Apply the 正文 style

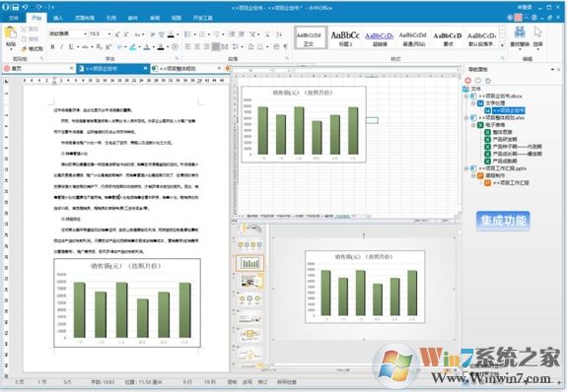click(x=311, y=37)
